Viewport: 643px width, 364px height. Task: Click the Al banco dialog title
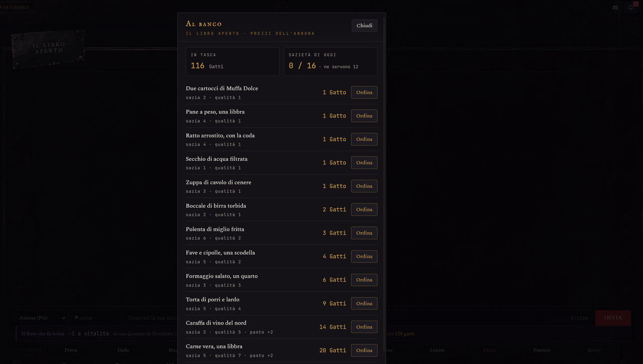(x=203, y=24)
